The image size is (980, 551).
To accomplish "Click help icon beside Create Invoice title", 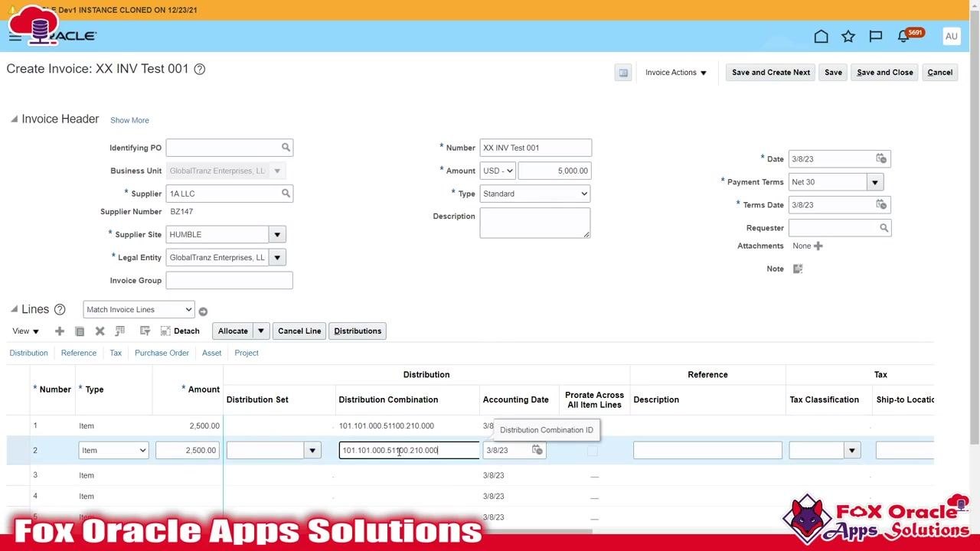I will coord(200,69).
